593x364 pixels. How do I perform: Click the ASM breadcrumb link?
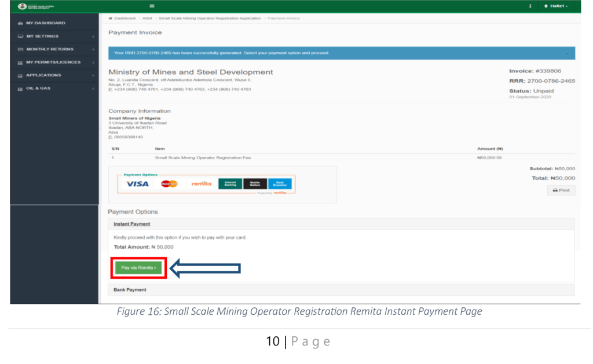point(147,19)
